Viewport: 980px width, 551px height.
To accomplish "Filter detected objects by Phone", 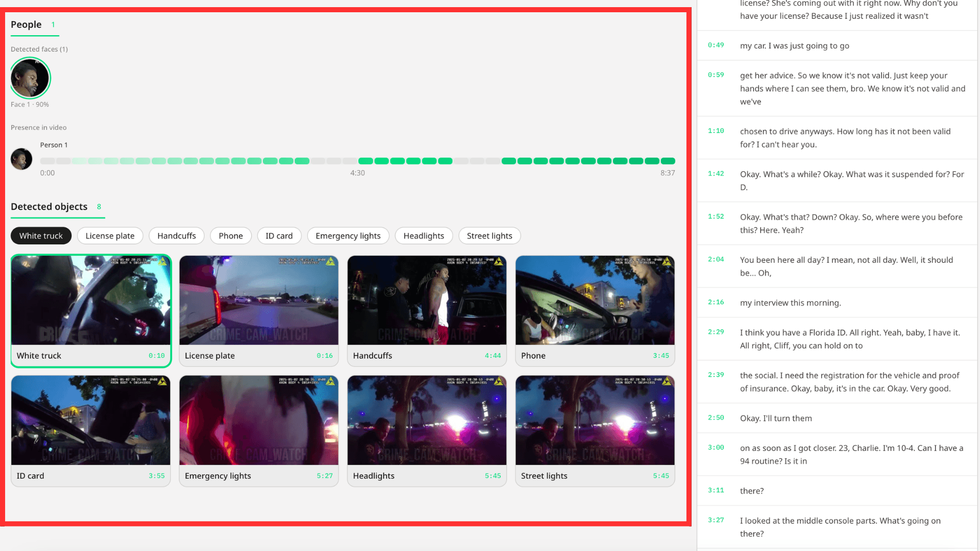I will (x=231, y=236).
